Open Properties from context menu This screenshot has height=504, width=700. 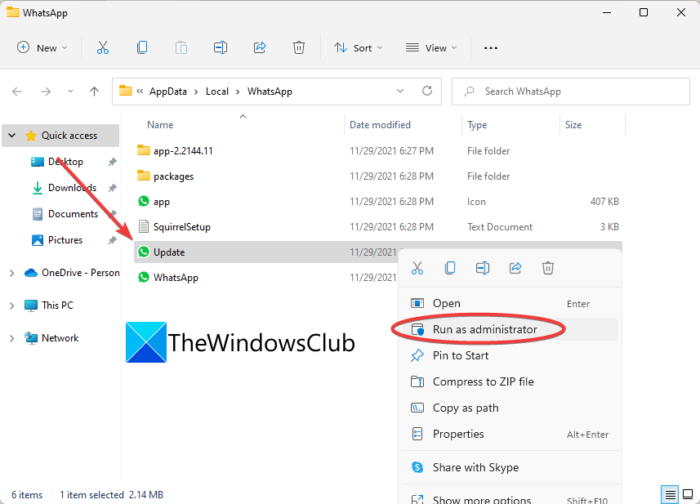pos(509,434)
